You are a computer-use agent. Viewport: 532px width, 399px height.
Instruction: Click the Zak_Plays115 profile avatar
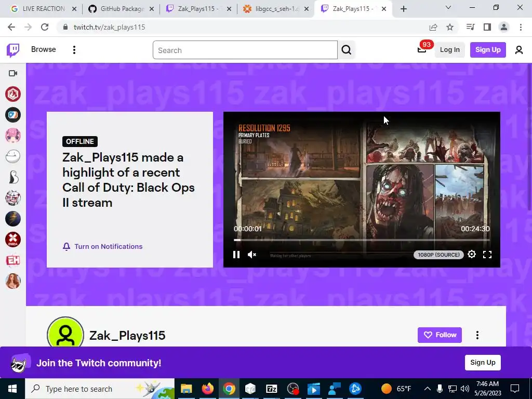[65, 332]
